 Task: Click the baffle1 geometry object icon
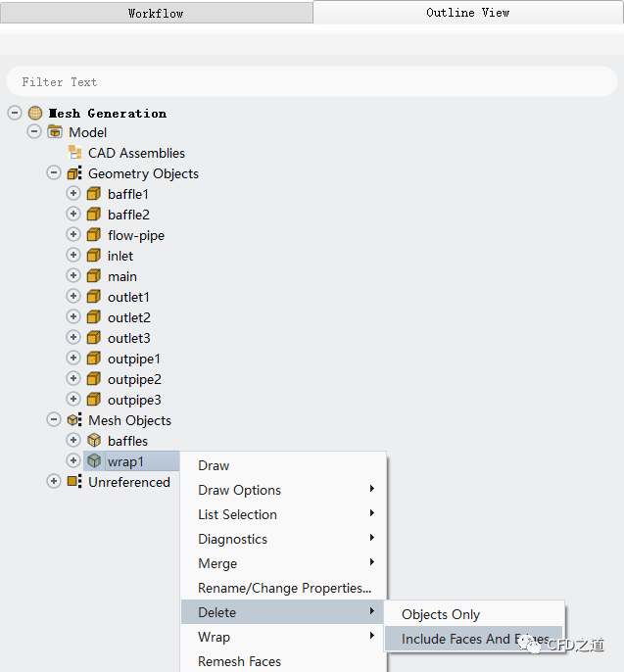tap(94, 194)
